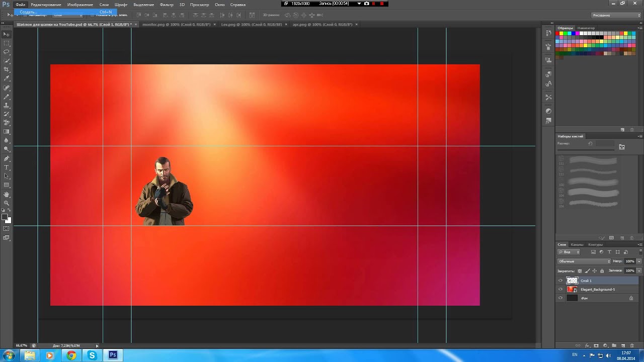Select the Pen tool

coord(7,158)
